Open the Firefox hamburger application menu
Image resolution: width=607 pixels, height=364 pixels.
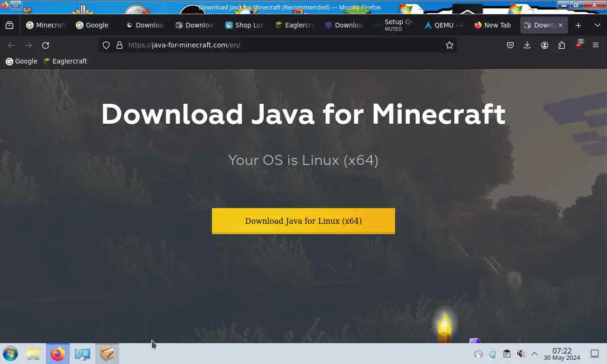pos(596,45)
